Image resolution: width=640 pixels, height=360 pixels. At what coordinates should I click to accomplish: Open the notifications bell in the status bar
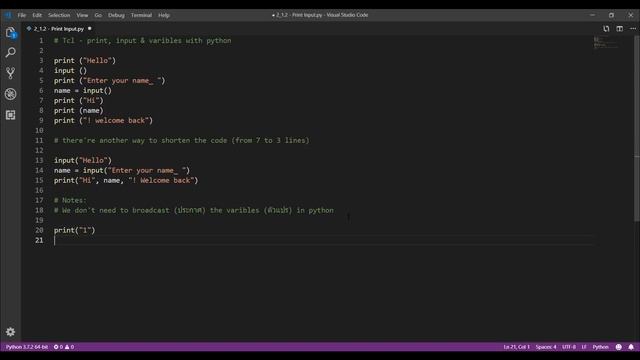(x=631, y=347)
